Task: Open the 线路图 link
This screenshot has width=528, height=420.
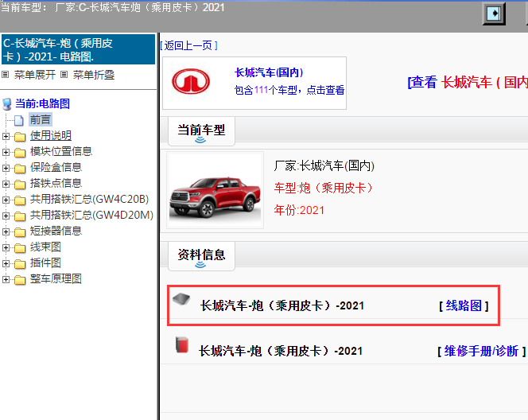Action: 464,305
